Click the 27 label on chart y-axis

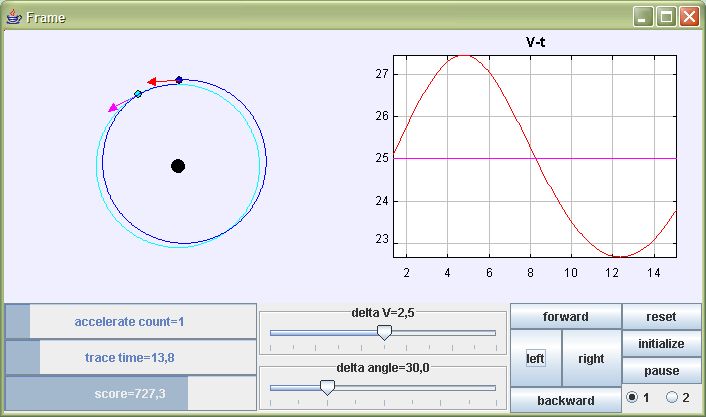(382, 74)
